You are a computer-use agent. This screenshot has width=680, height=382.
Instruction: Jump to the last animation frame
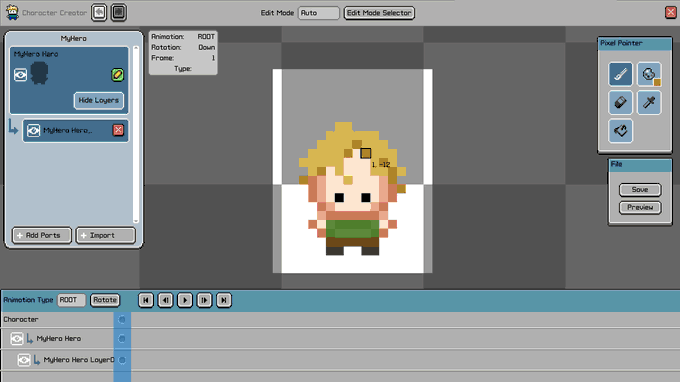[224, 300]
